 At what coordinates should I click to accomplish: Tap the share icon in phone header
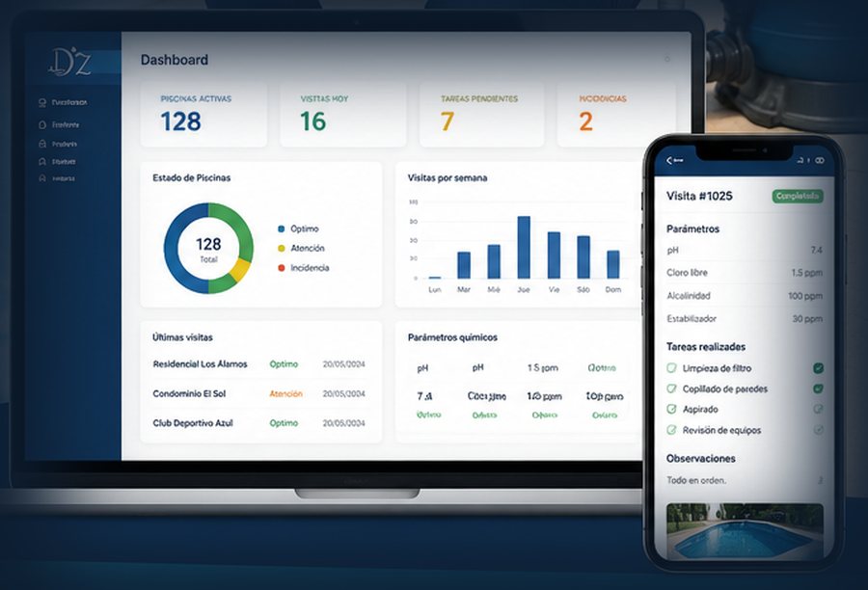800,160
